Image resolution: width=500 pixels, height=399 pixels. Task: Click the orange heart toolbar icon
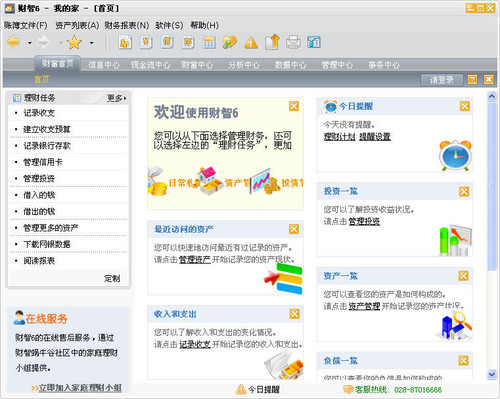(x=230, y=42)
